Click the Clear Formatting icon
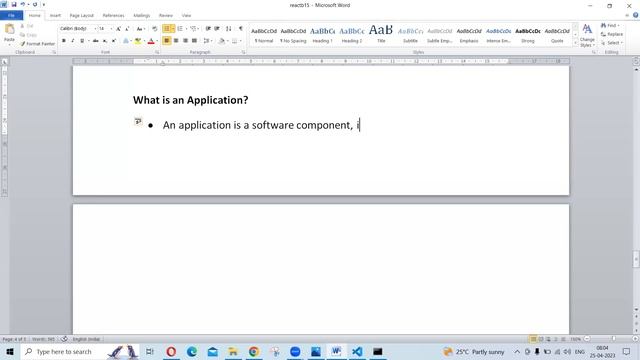 [154, 29]
